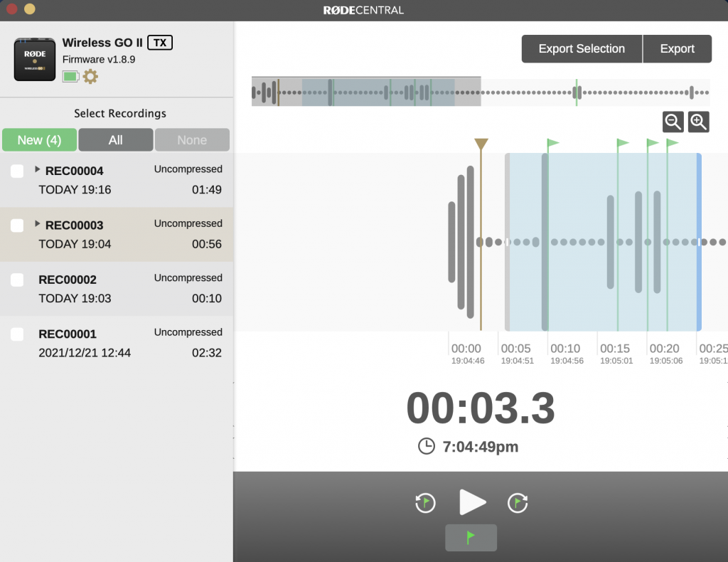Screen dimensions: 728x562
Task: Zoom in the waveform timeline
Action: click(698, 122)
